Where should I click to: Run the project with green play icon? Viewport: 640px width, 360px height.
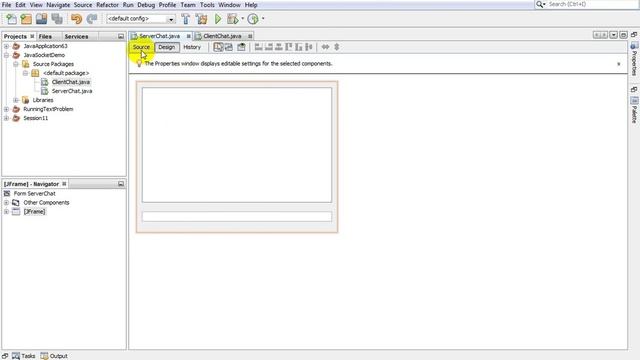(x=218, y=19)
